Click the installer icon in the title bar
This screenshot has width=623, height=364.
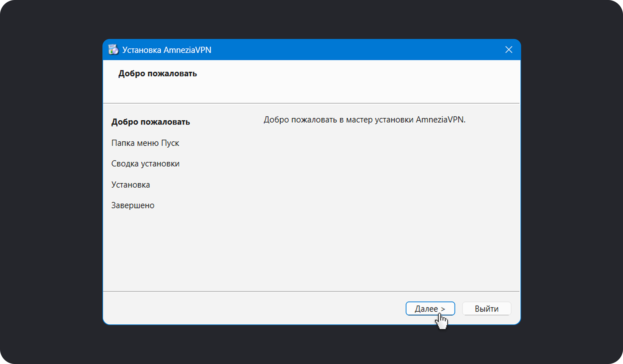pos(113,50)
